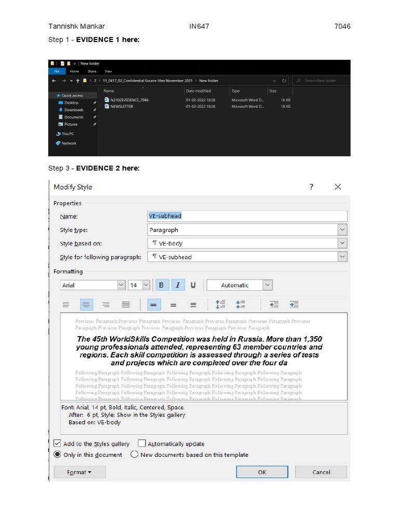Open the Style type dropdown
Screen dimensions: 399x532
[x=342, y=230]
